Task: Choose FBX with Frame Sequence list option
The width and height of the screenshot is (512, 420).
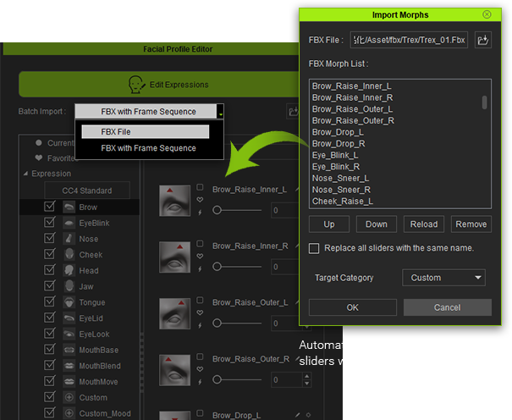Action: (x=148, y=148)
